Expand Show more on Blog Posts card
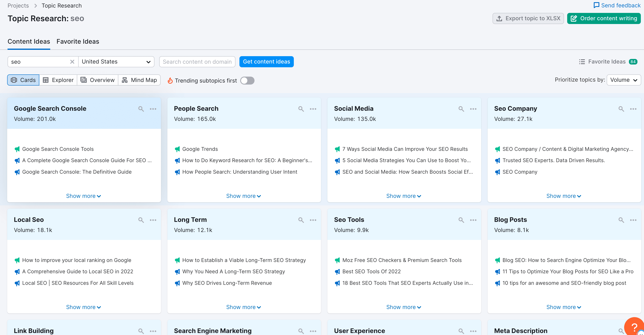644x335 pixels. [564, 307]
